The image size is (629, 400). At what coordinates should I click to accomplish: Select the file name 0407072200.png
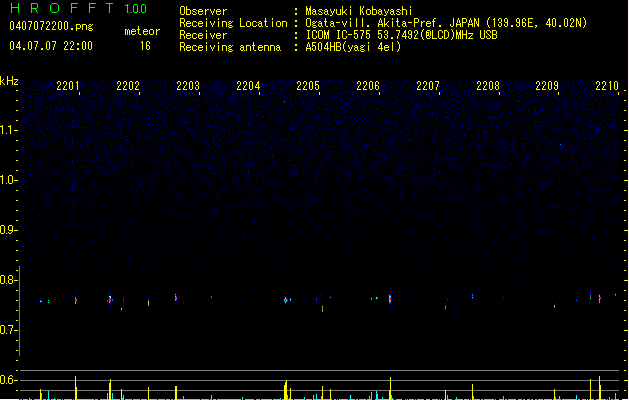pyautogui.click(x=51, y=26)
